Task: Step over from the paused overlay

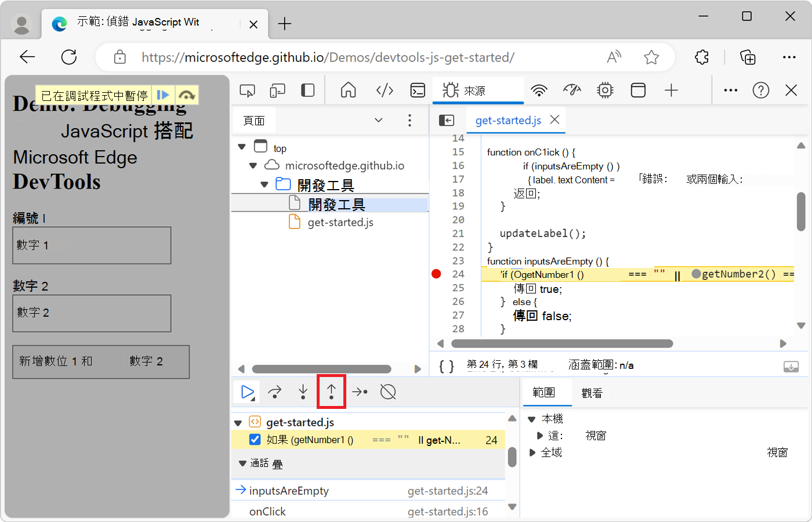Action: [x=186, y=95]
